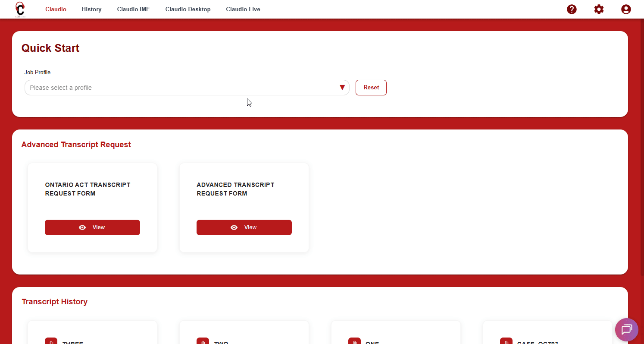Click the attachment icon on TWO transcript card
Image resolution: width=644 pixels, height=344 pixels.
point(203,341)
